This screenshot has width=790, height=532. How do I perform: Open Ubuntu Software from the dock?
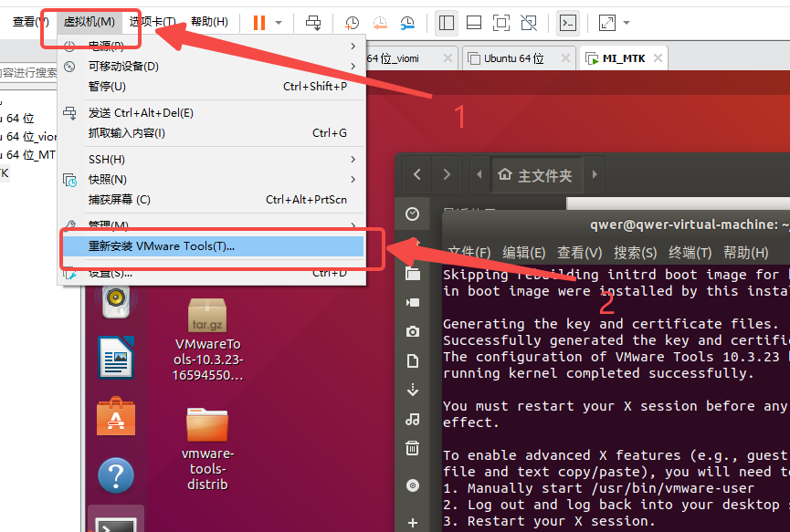[x=116, y=417]
